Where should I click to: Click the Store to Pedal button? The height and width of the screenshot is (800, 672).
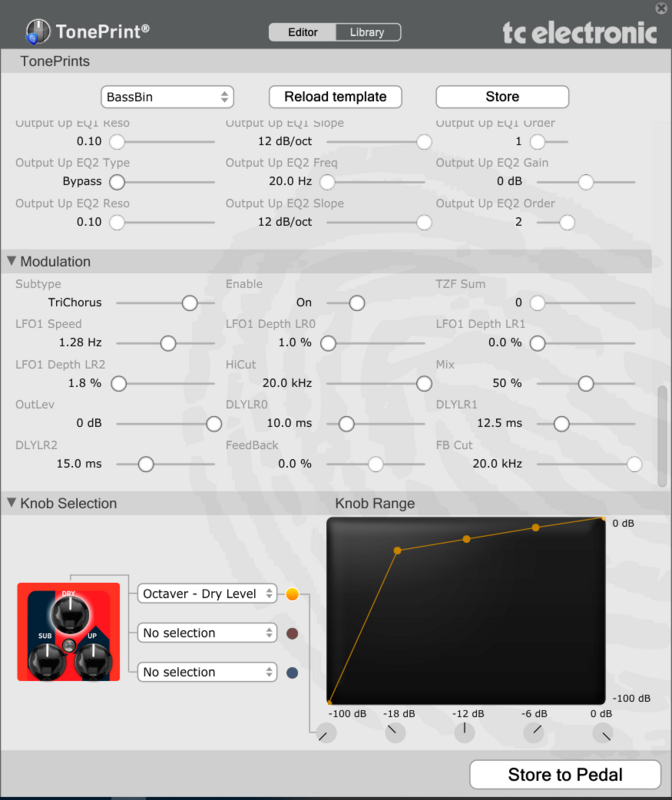point(565,774)
